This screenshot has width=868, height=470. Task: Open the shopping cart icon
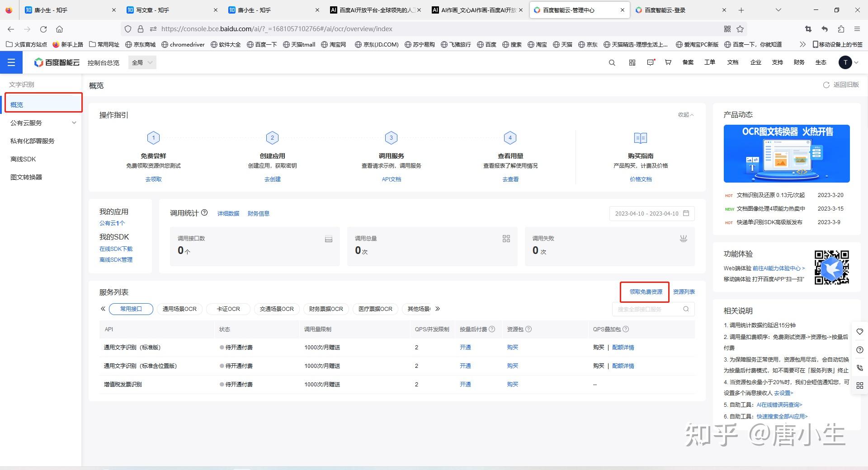click(668, 62)
